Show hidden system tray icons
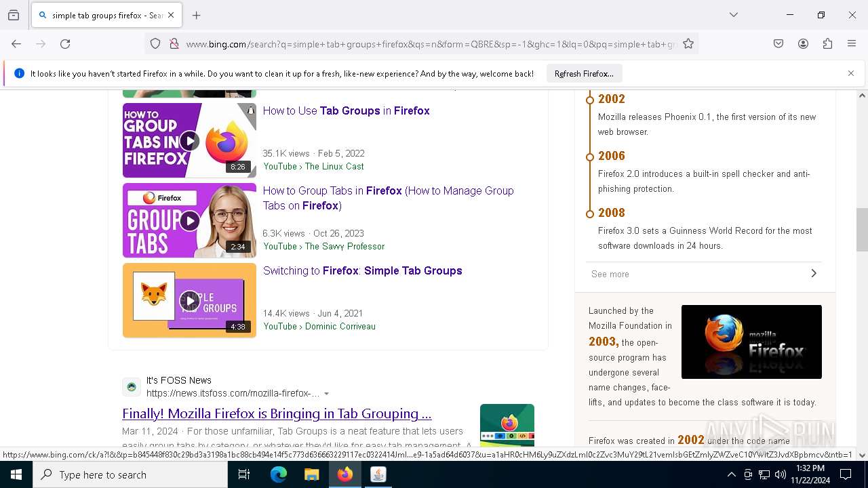This screenshot has height=488, width=868. coord(731,474)
